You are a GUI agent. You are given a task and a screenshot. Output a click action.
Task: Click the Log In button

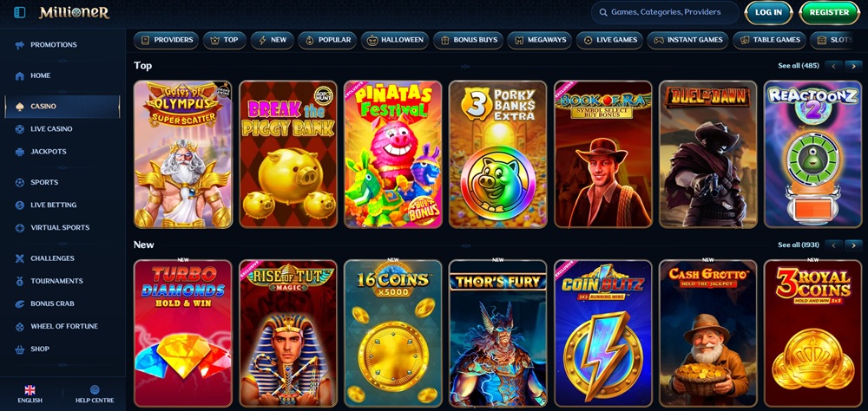pyautogui.click(x=768, y=12)
